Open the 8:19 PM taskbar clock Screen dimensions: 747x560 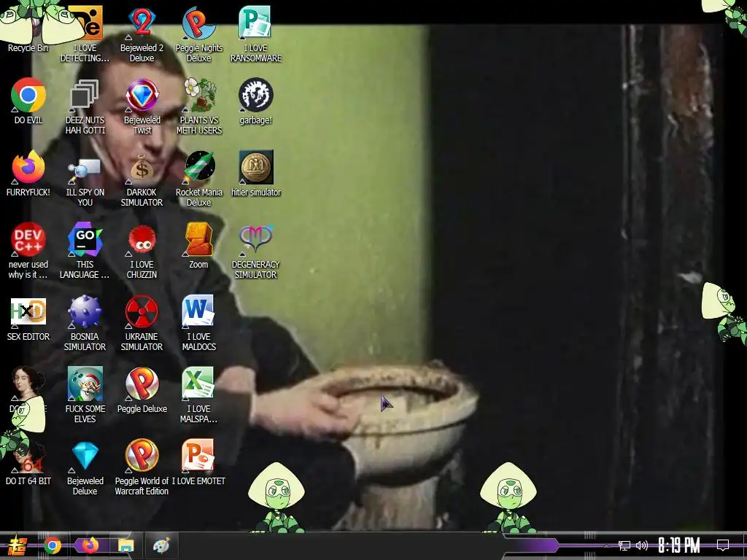679,545
